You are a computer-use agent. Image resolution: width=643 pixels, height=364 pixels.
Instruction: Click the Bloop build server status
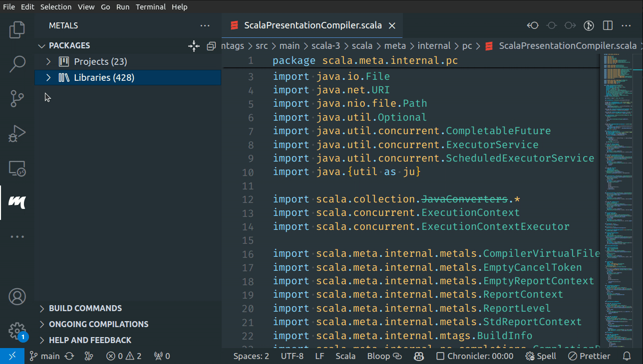(x=384, y=356)
